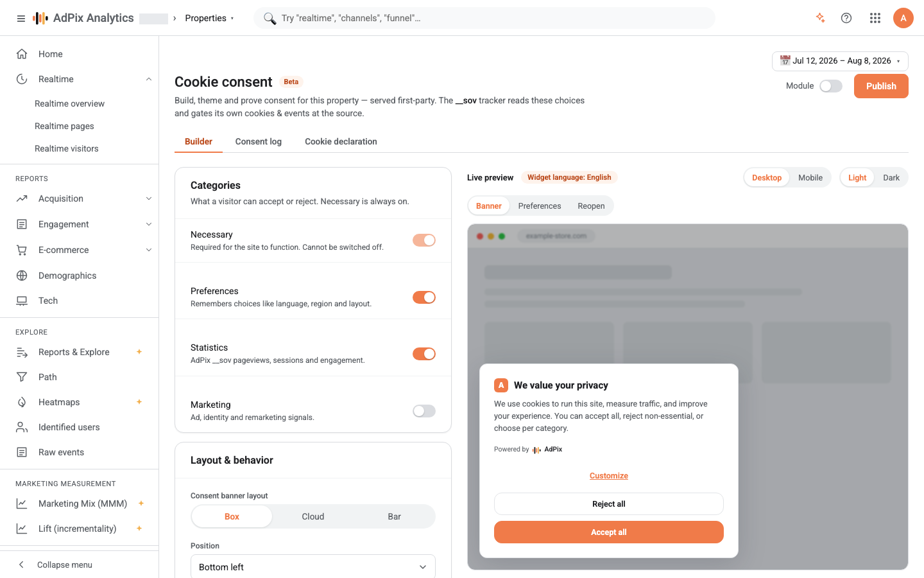Viewport: 924px width, 578px height.
Task: Switch preview to Dark theme
Action: (891, 178)
